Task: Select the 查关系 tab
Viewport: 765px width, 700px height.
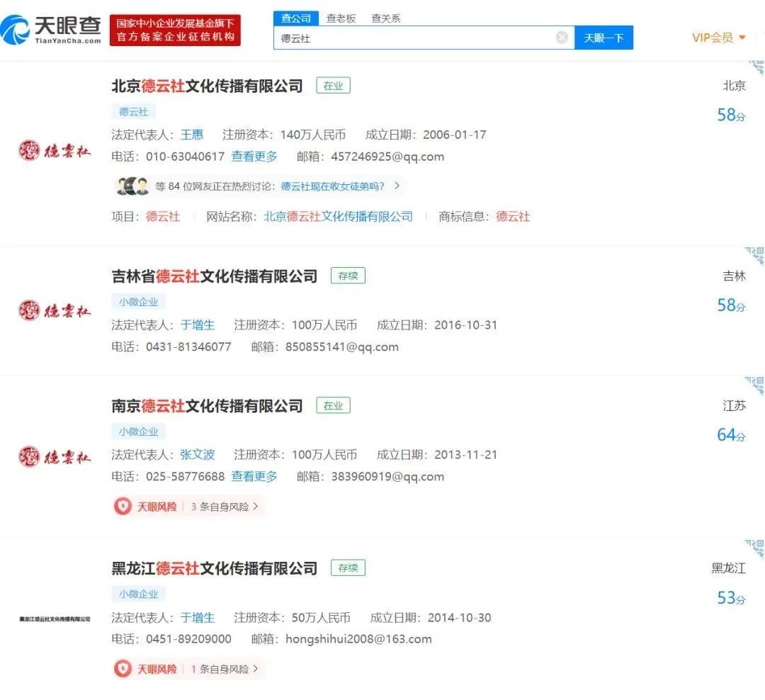Action: tap(385, 18)
